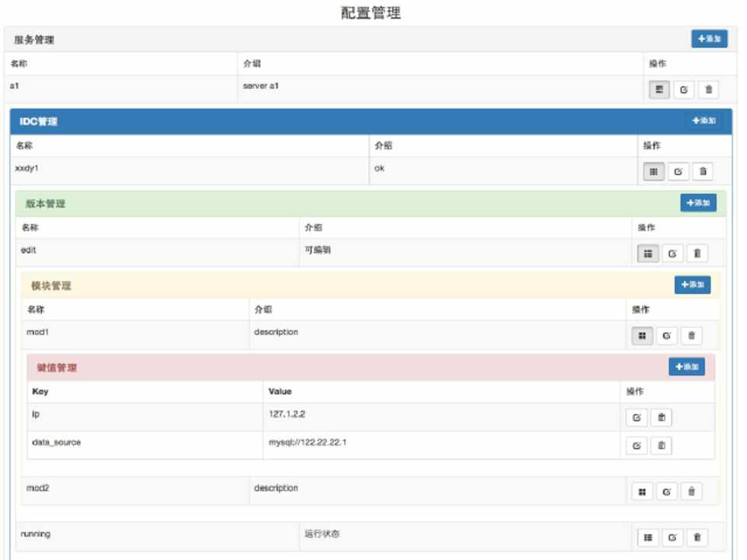Add a new module in 模块管理
747x560 pixels.
(x=692, y=285)
